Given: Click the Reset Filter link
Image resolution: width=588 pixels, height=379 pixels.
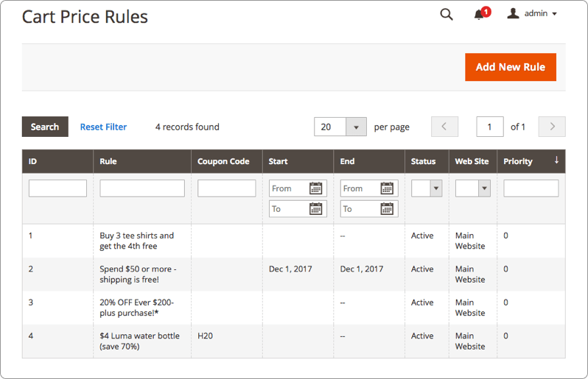Looking at the screenshot, I should point(103,127).
